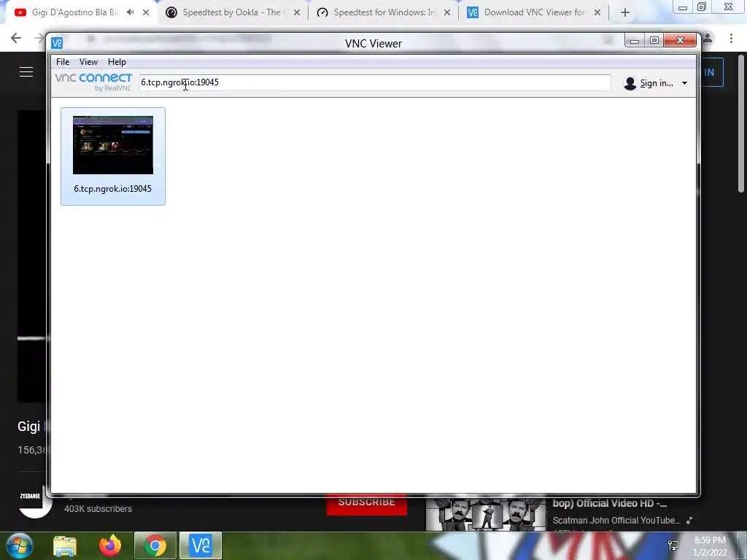Open the Help menu in VNC Viewer
Screen dimensions: 747x560
pos(117,62)
